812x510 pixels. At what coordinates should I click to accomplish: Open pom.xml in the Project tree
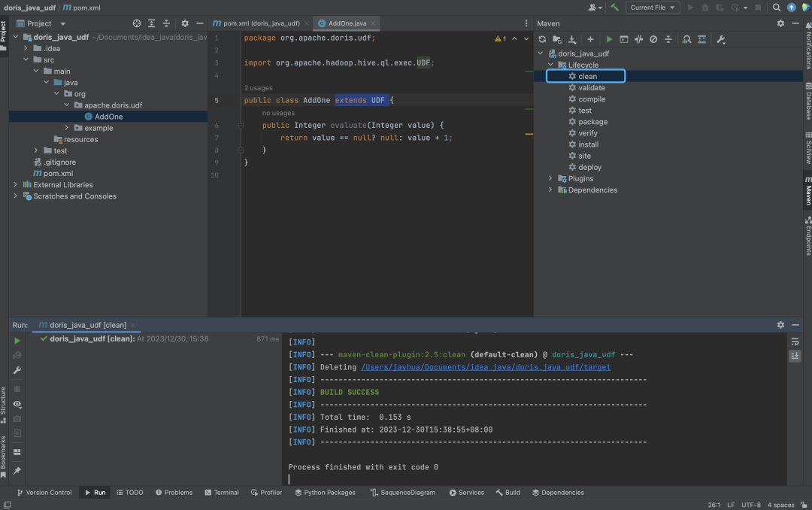(x=58, y=174)
